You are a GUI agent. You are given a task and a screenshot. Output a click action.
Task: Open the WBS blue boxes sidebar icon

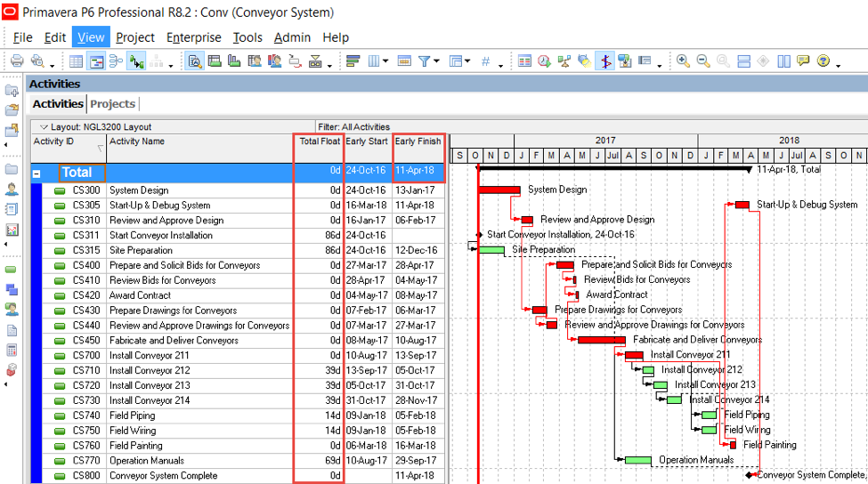coord(11,289)
